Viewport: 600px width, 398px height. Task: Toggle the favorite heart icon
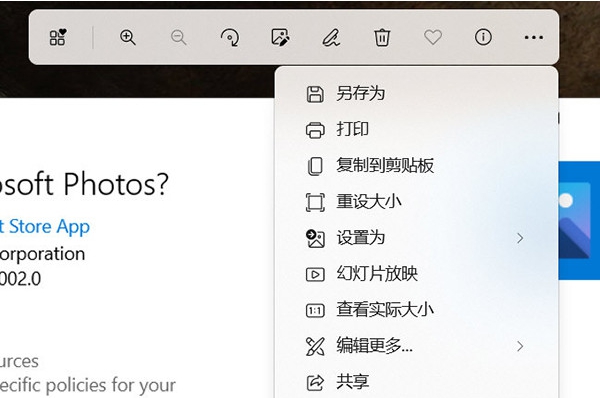click(x=433, y=38)
